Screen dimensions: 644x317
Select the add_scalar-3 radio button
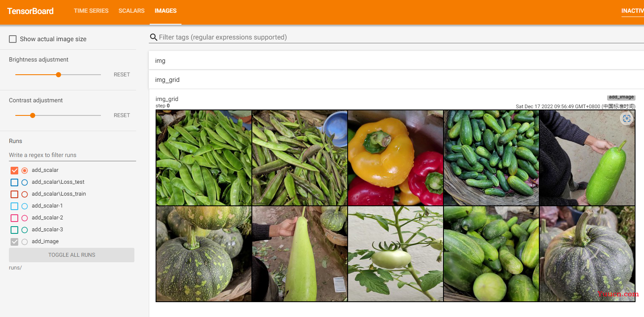coord(25,230)
